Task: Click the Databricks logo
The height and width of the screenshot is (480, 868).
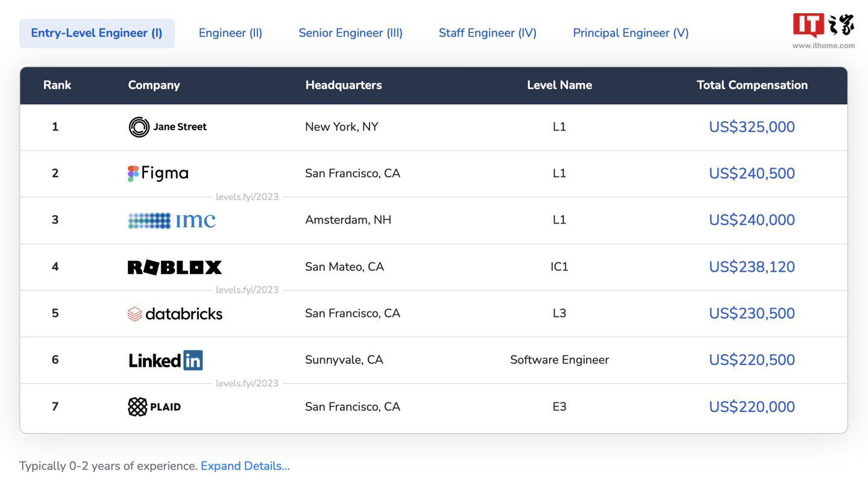Action: click(175, 314)
